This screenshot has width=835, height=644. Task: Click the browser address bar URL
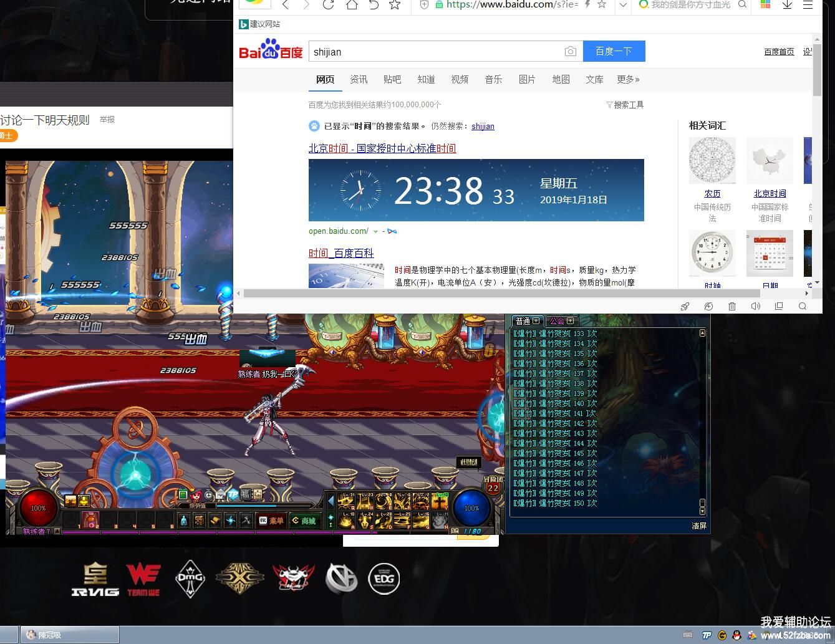pyautogui.click(x=513, y=4)
